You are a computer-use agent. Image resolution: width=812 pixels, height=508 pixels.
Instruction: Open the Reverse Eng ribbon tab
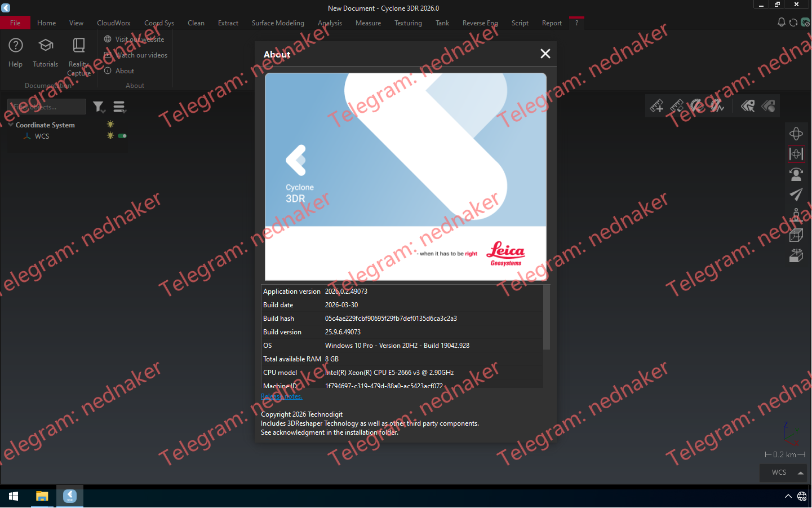click(x=480, y=23)
